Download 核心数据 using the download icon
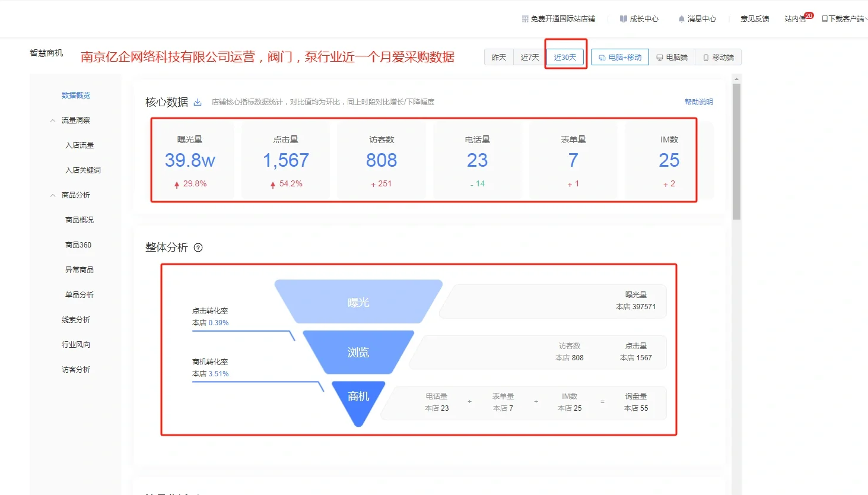This screenshot has width=868, height=495. pos(198,102)
